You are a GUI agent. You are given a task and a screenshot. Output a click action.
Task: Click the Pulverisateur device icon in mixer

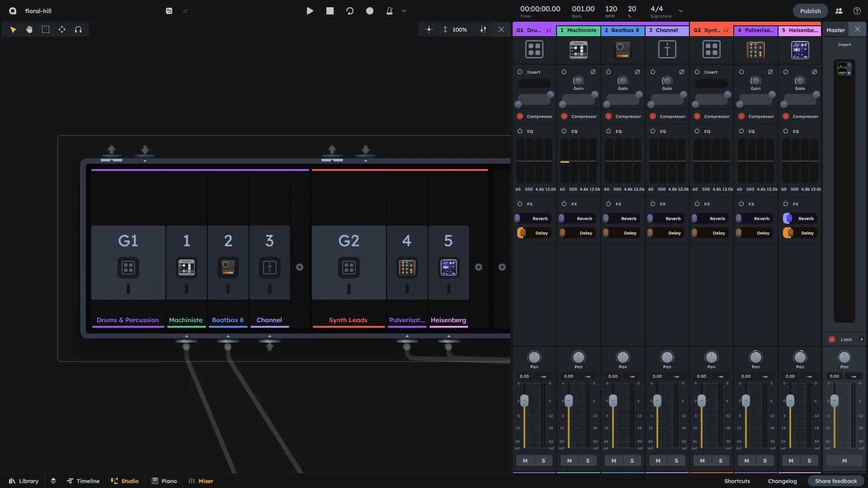[755, 50]
